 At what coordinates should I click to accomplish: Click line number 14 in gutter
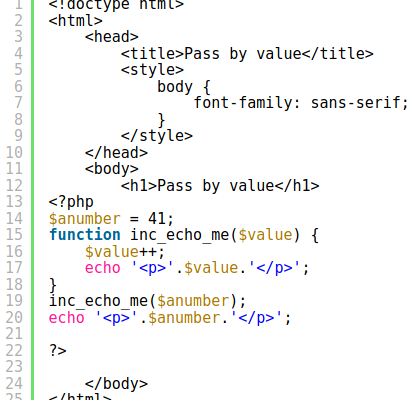(x=14, y=219)
